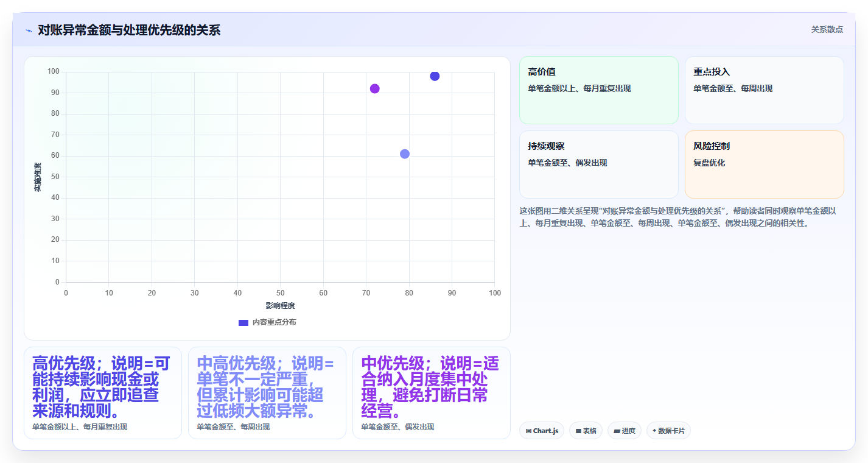Click the 100 tick on the y-axis

[x=54, y=72]
